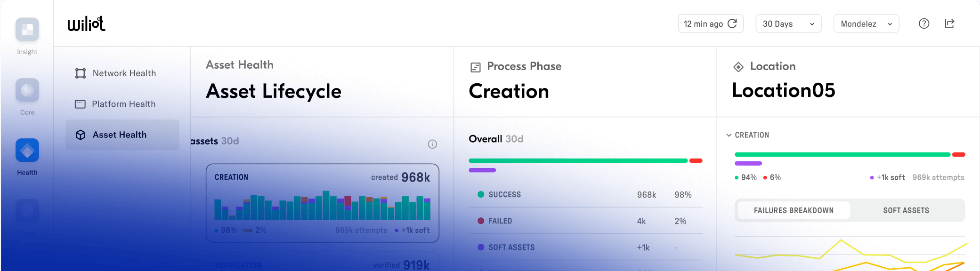Click the Overall green success progress bar
The image size is (980, 271).
(578, 161)
